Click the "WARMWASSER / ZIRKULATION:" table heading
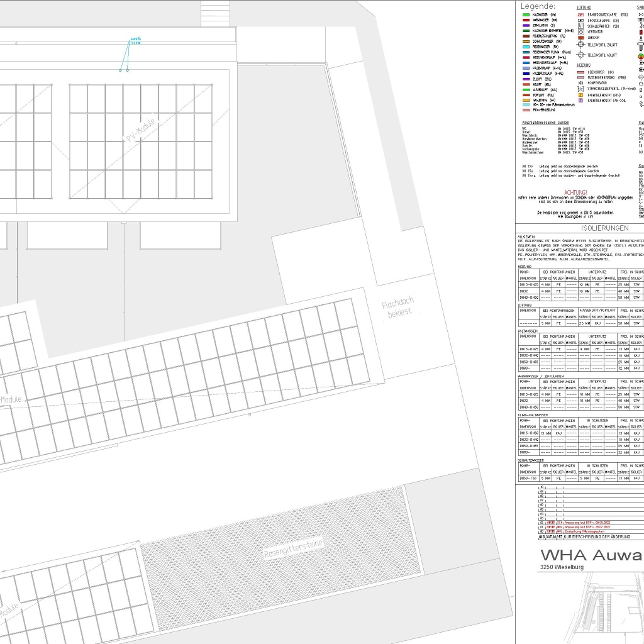 (x=541, y=376)
